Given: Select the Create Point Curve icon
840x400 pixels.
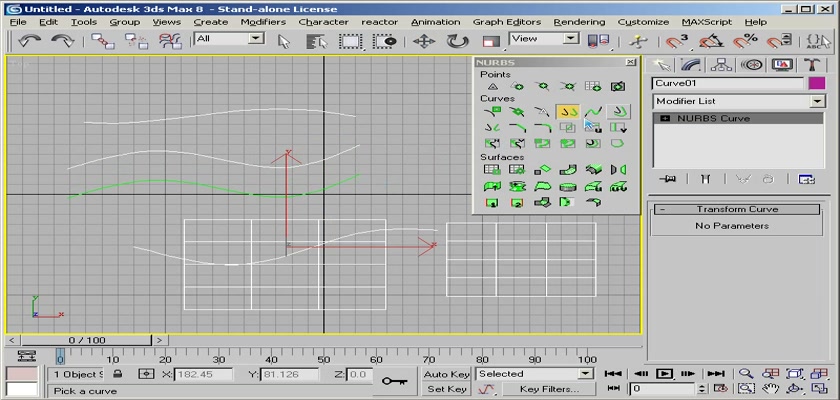Looking at the screenshot, I should tap(517, 111).
